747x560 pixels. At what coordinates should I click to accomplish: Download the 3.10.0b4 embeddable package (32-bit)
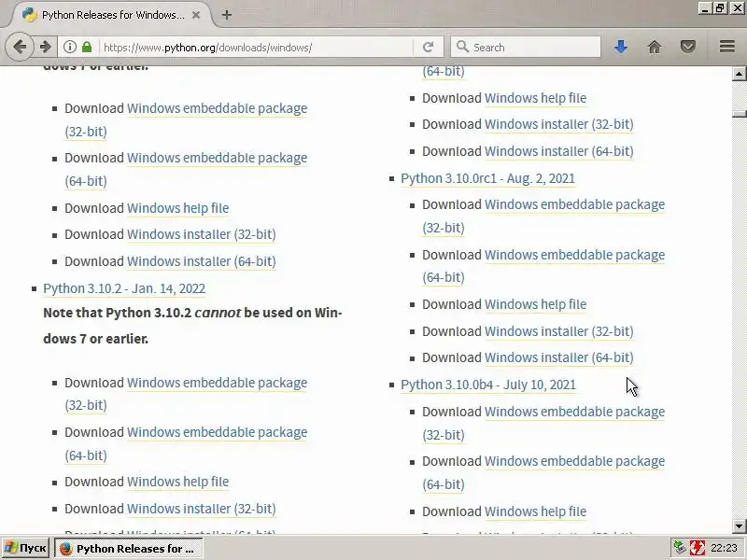574,412
